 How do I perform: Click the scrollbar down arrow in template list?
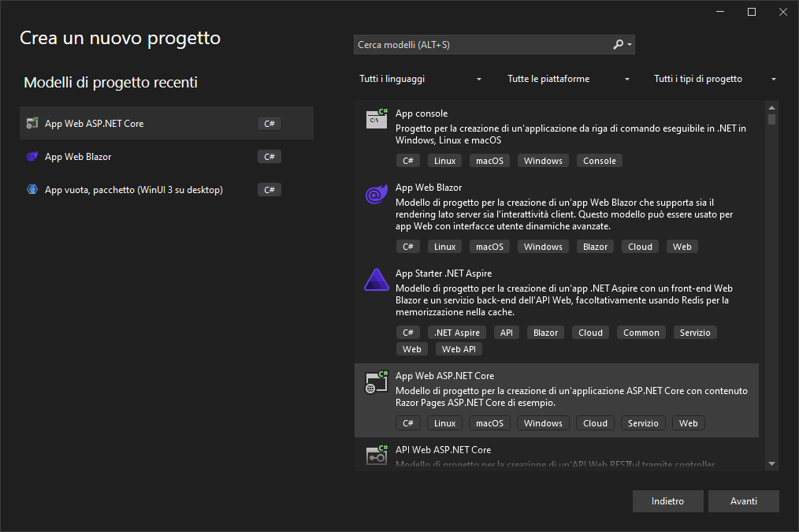[x=771, y=463]
